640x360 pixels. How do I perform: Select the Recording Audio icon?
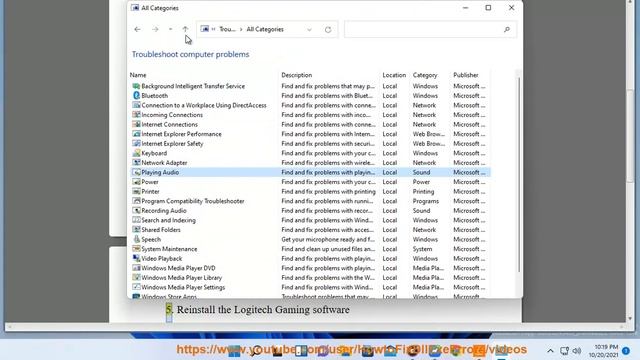(136, 211)
